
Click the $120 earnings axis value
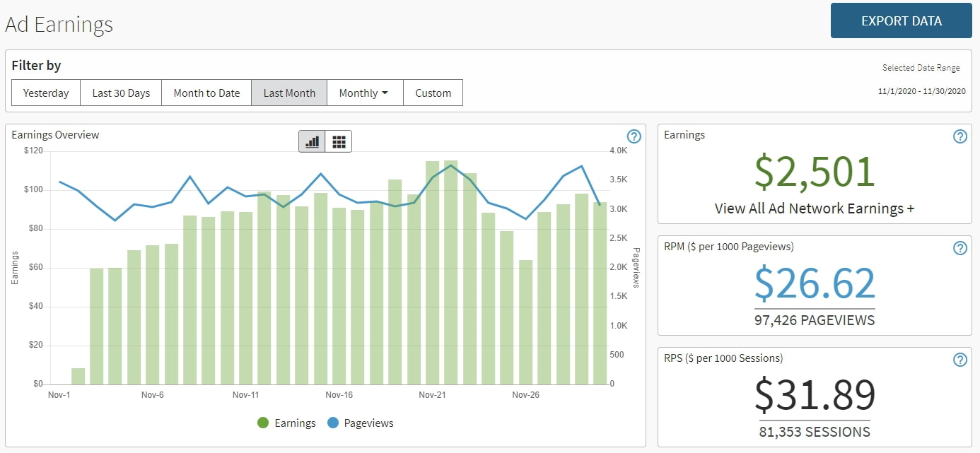(33, 151)
